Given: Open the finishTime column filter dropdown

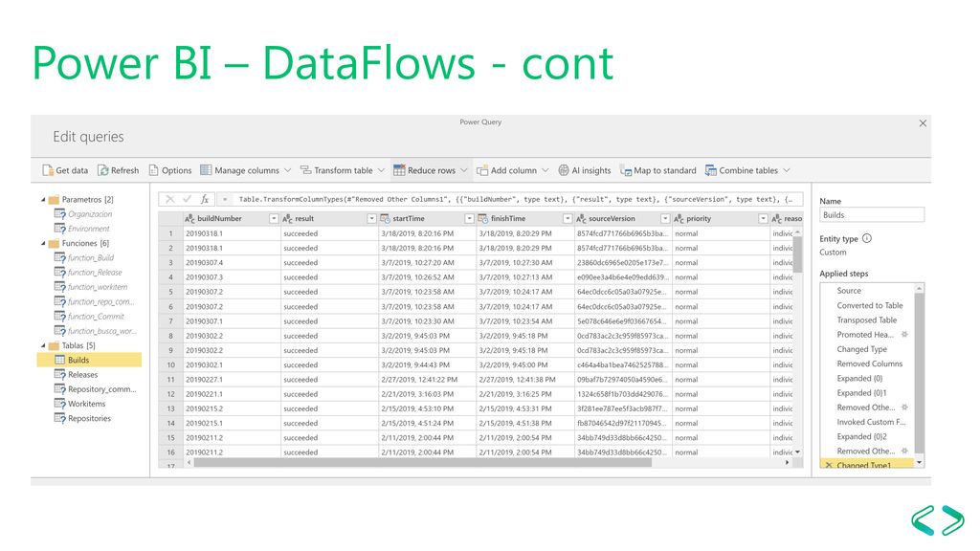Looking at the screenshot, I should point(568,219).
